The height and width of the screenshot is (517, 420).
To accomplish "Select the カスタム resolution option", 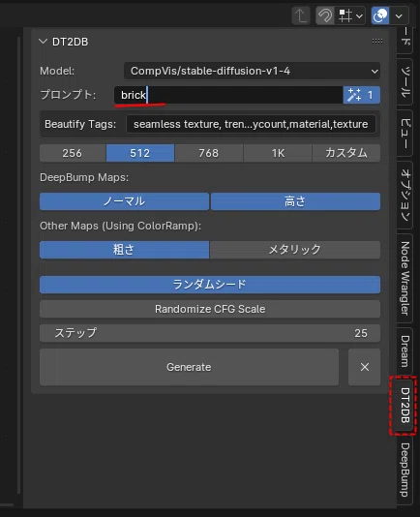I will click(346, 153).
